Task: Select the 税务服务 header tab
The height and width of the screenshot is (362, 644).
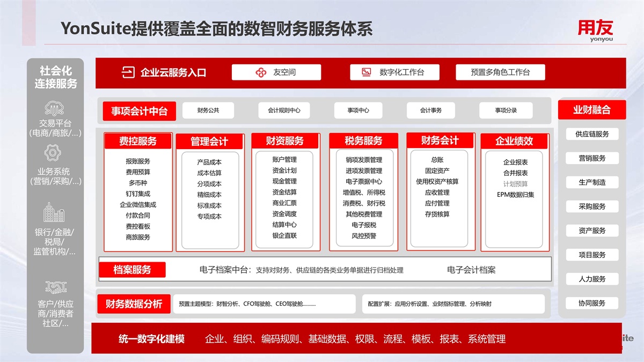Action: tap(363, 141)
